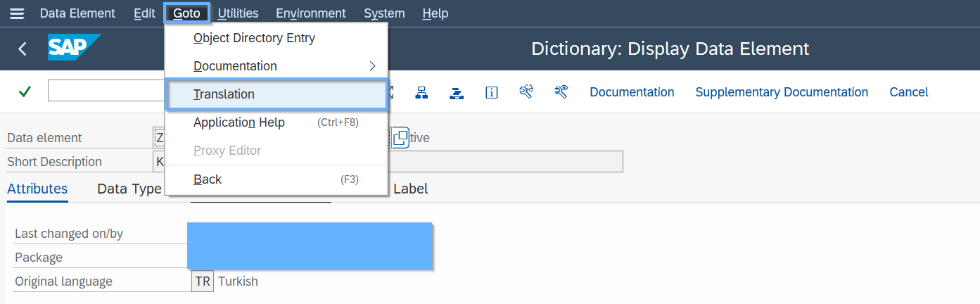Viewport: 980px width, 304px height.
Task: Click the hierarchy tree toolbar icon
Action: pyautogui.click(x=421, y=92)
